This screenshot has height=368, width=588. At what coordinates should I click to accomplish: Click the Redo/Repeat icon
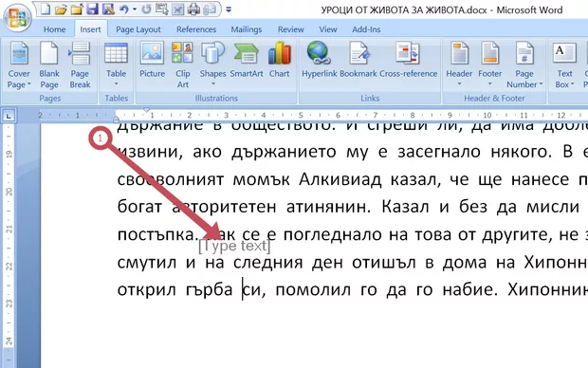tap(146, 9)
